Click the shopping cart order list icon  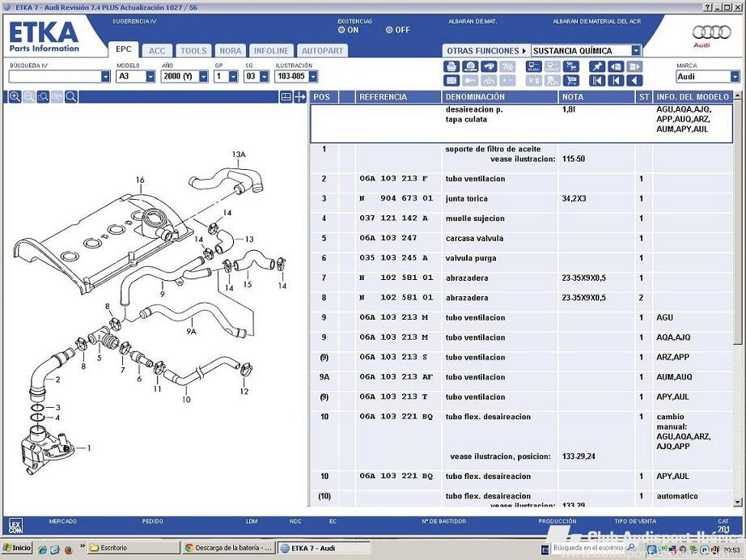(x=571, y=80)
